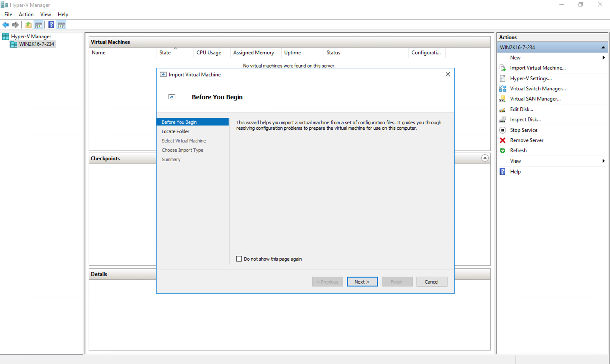This screenshot has height=364, width=610.
Task: Click Import Virtual Machine... action link
Action: [538, 68]
